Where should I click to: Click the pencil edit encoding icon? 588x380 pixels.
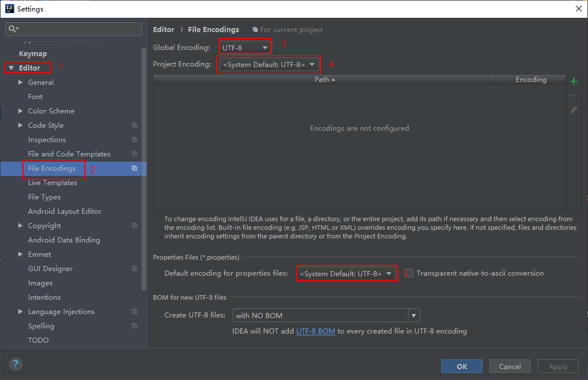coord(573,110)
